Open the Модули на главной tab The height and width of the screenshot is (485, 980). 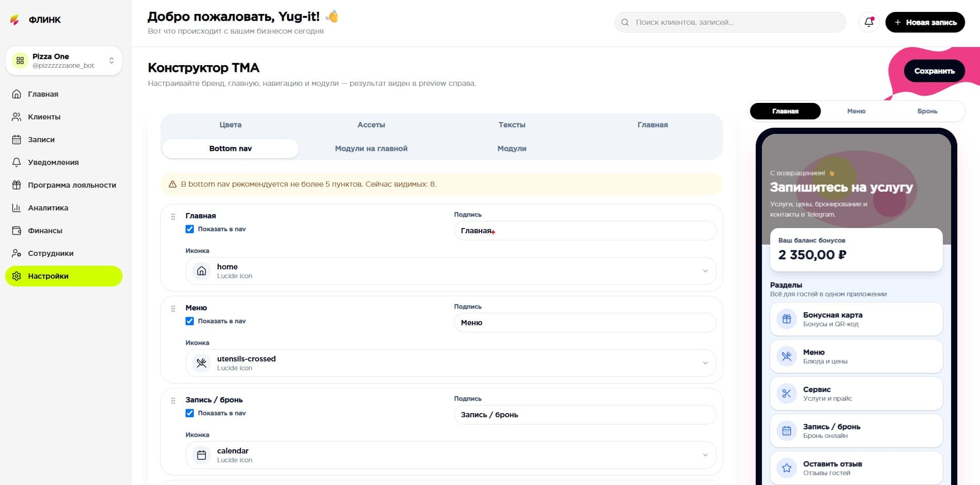371,148
